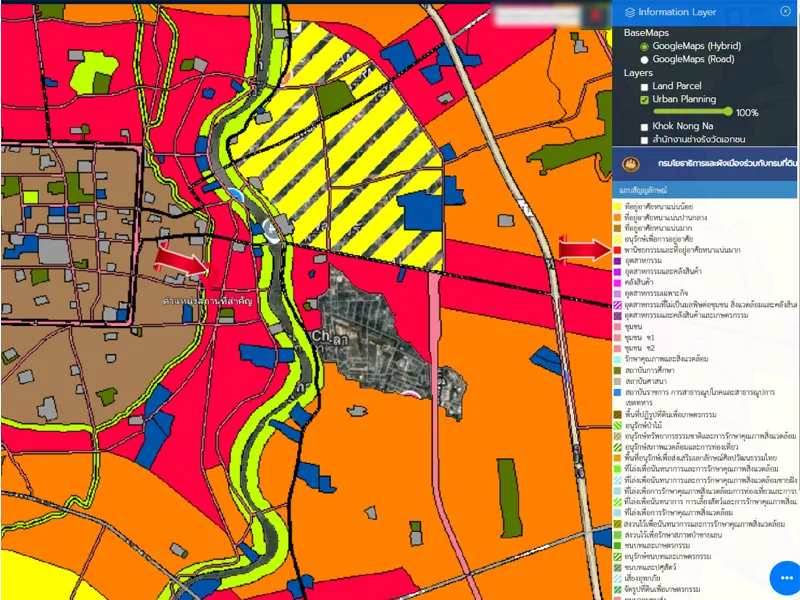800x600 pixels.
Task: Click the red commercial zone legend swatch
Action: point(618,250)
